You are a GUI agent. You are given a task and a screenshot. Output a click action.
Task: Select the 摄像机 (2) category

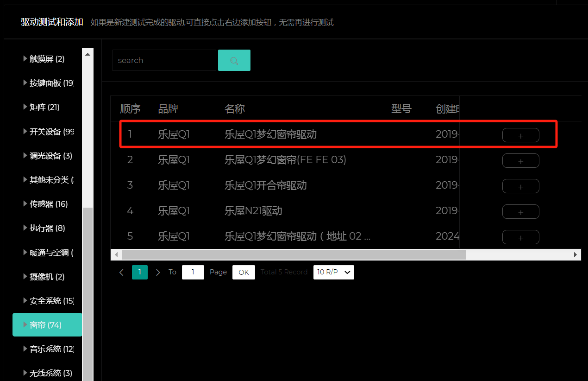click(47, 277)
